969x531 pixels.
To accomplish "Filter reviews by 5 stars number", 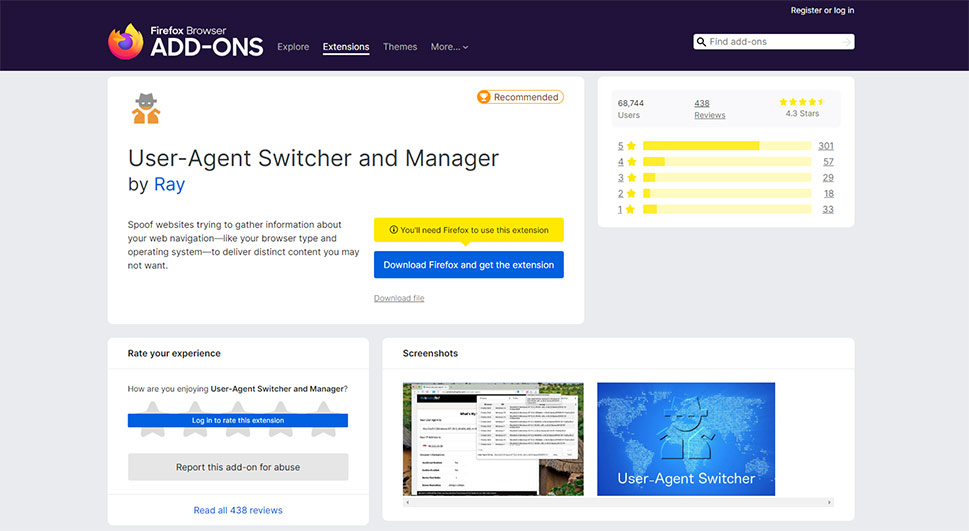I will point(620,146).
